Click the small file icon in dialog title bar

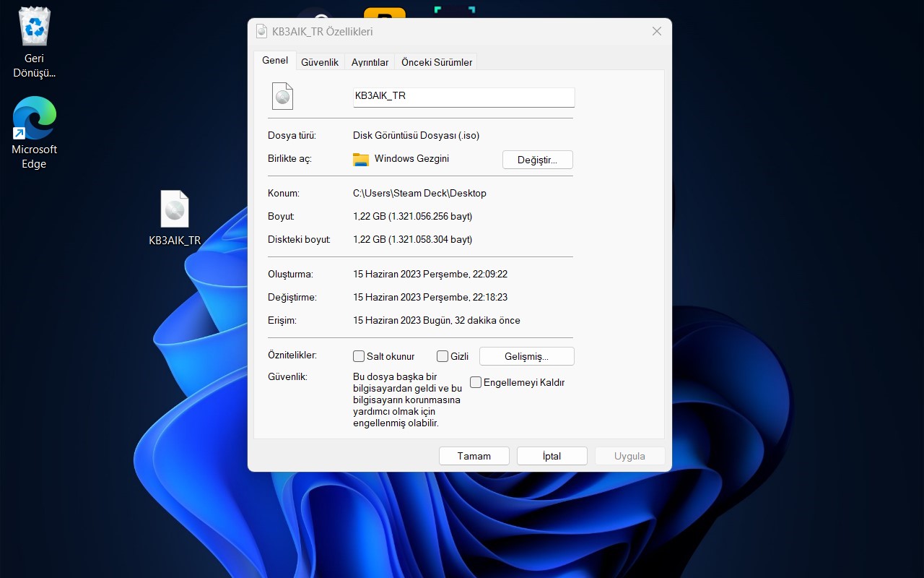click(x=261, y=32)
